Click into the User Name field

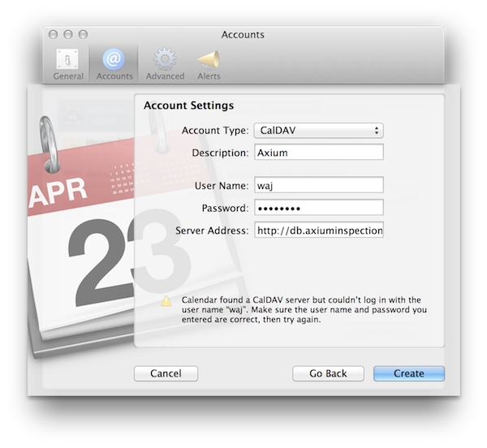(319, 185)
